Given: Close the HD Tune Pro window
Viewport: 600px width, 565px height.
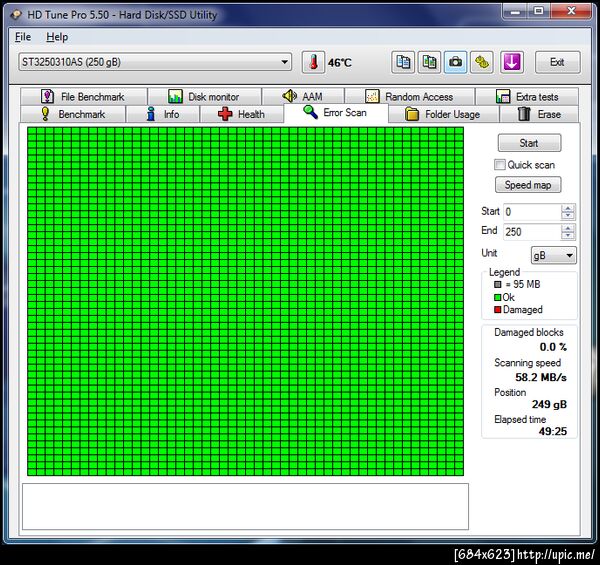Looking at the screenshot, I should coord(571,11).
